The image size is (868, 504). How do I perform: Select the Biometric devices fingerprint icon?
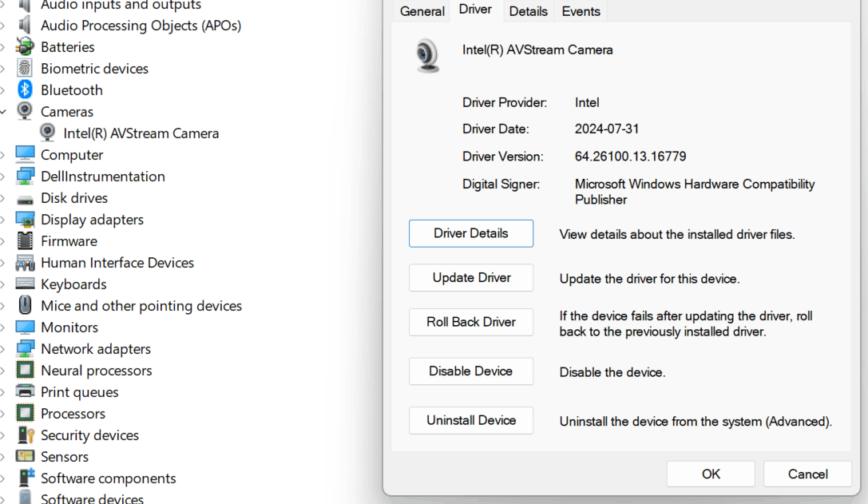click(25, 68)
